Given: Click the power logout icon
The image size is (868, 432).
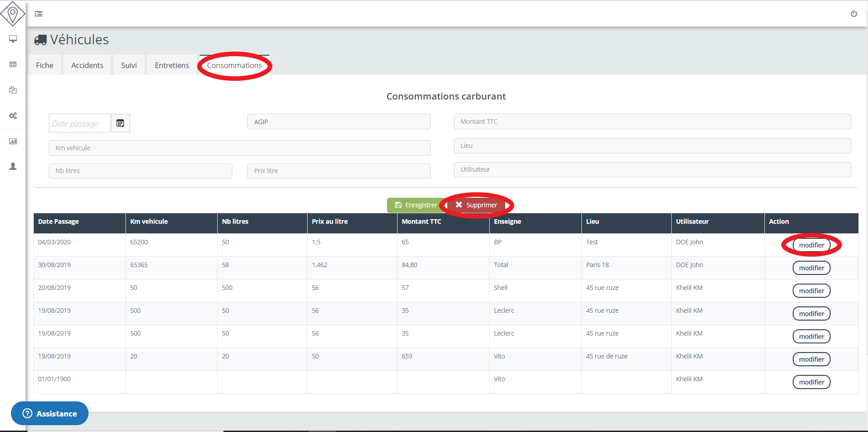Looking at the screenshot, I should (x=853, y=14).
